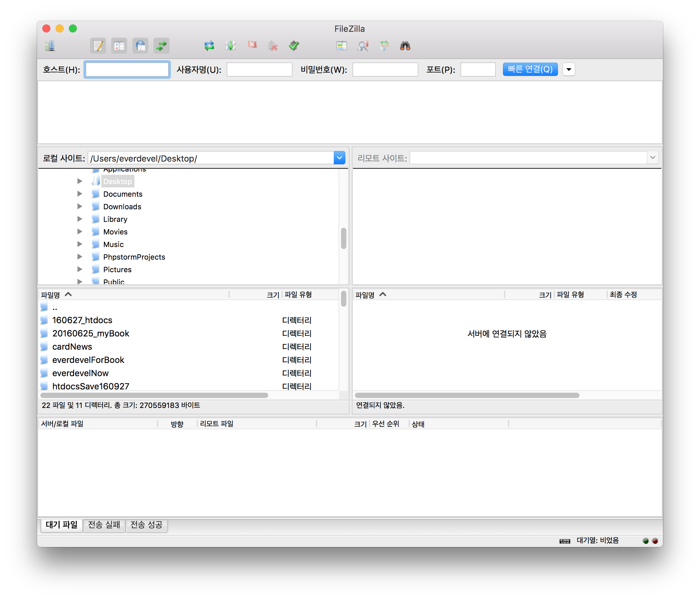This screenshot has height=600, width=700.
Task: Sort local files by 파일 유형 column
Action: [311, 295]
